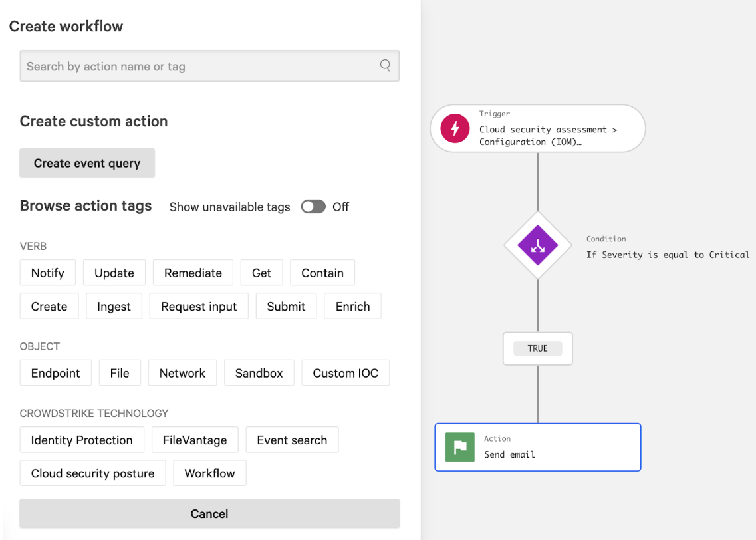This screenshot has height=540, width=756.
Task: Pick the Identity Protection technology tag
Action: coord(82,440)
